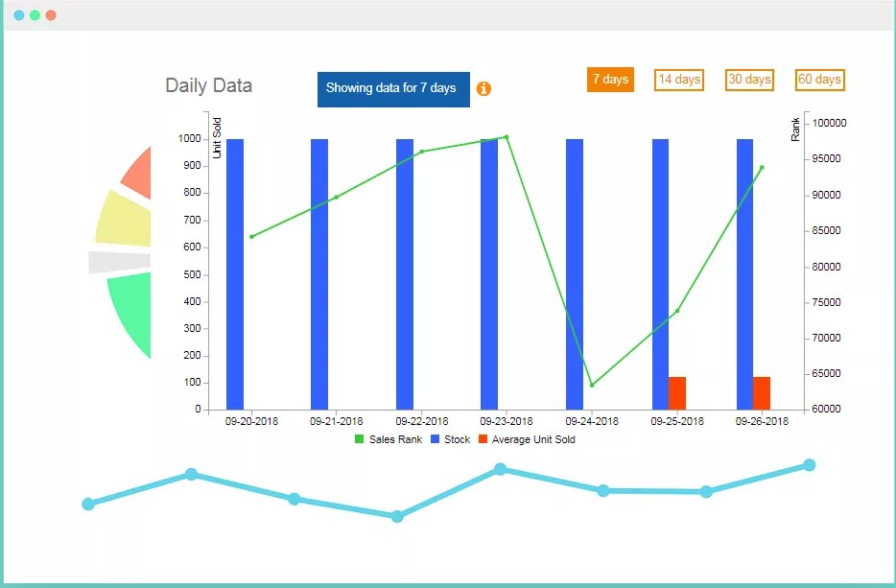Screen dimensions: 896x588
Task: Click the peak point on the cyan line
Action: (809, 464)
